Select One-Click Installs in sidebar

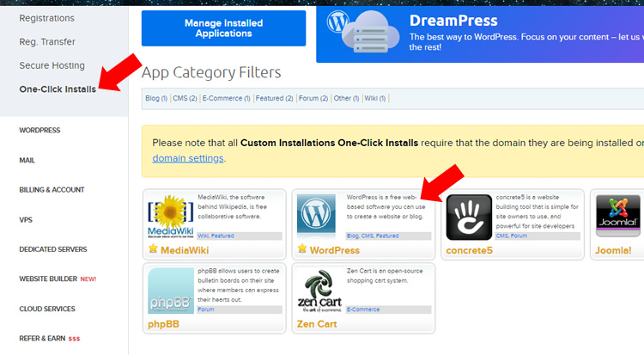tap(58, 89)
